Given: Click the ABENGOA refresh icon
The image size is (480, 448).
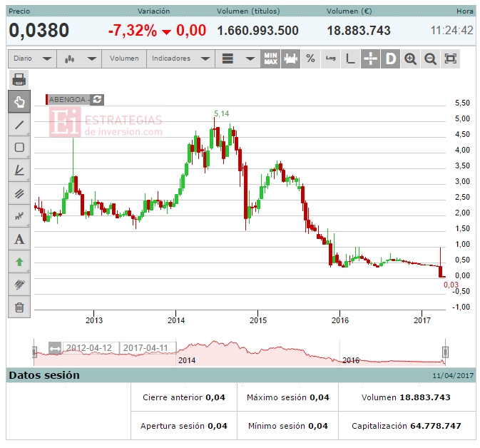Looking at the screenshot, I should pos(97,100).
